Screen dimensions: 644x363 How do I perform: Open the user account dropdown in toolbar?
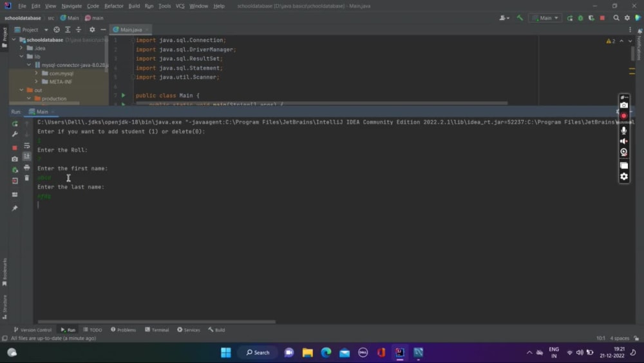504,18
